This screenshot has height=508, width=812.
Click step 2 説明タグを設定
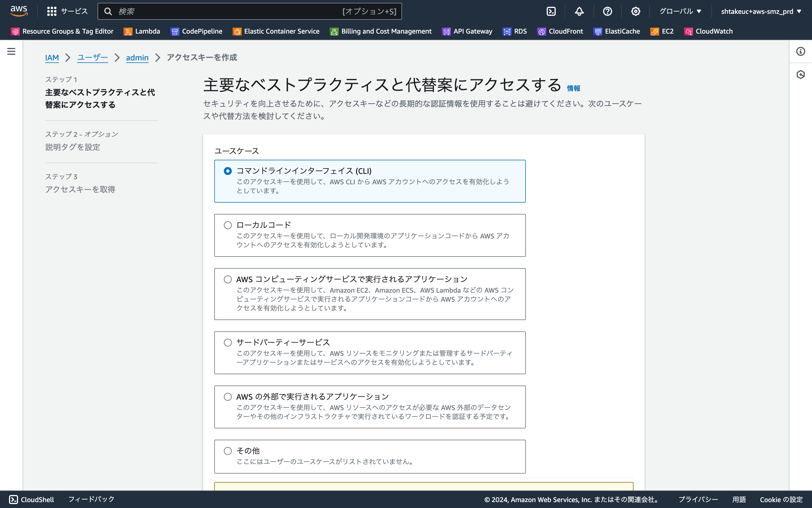pos(73,147)
